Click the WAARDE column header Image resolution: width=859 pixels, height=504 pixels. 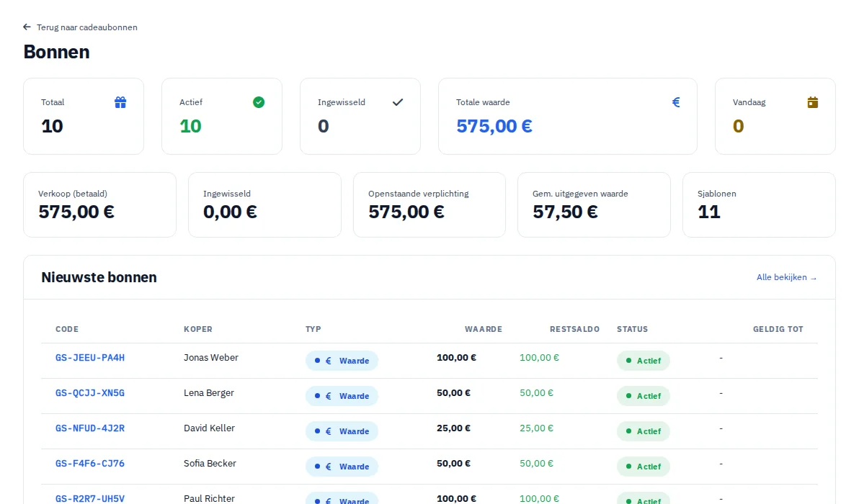pyautogui.click(x=483, y=329)
